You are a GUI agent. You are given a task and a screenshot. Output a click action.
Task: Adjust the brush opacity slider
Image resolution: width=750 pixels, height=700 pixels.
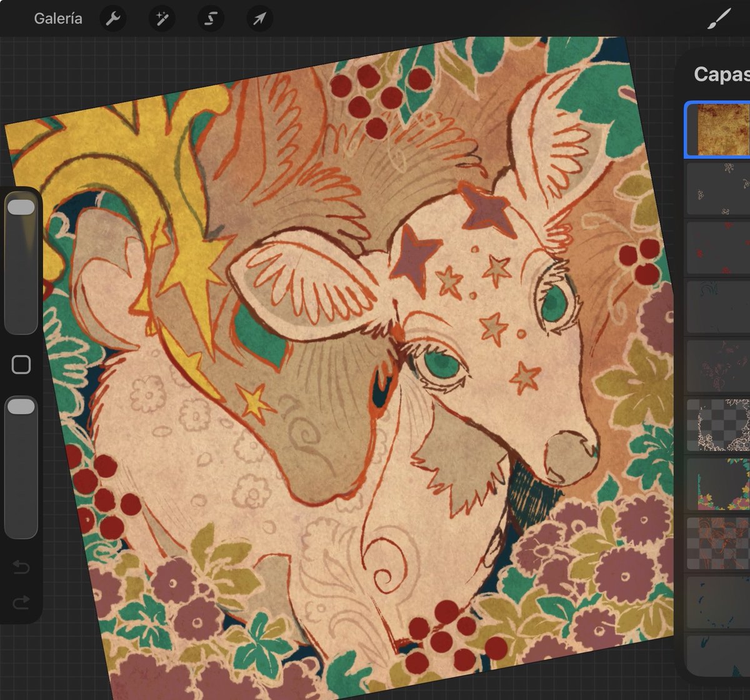21,467
